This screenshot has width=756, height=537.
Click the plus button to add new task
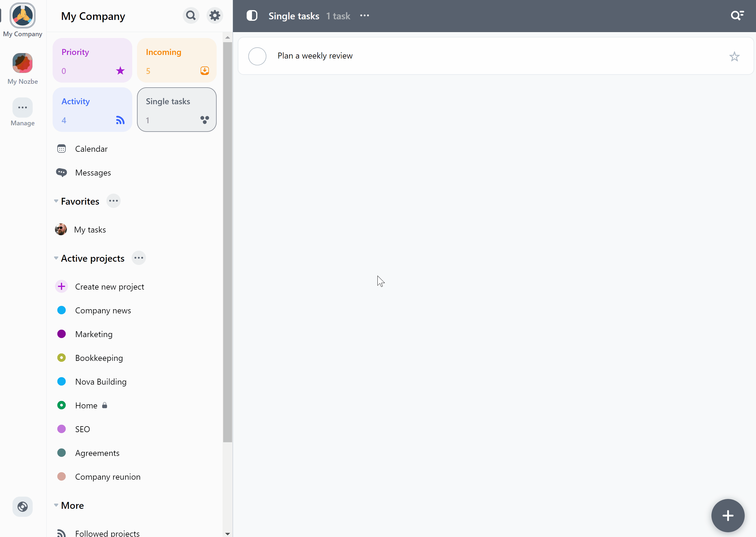(728, 515)
